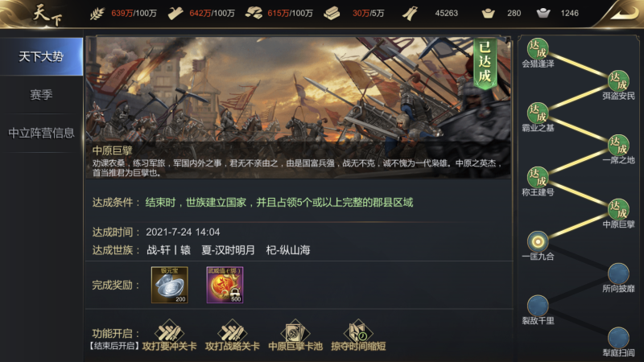Click the gold ingot icon beside 280
Screen dimensions: 644x362
[488, 14]
